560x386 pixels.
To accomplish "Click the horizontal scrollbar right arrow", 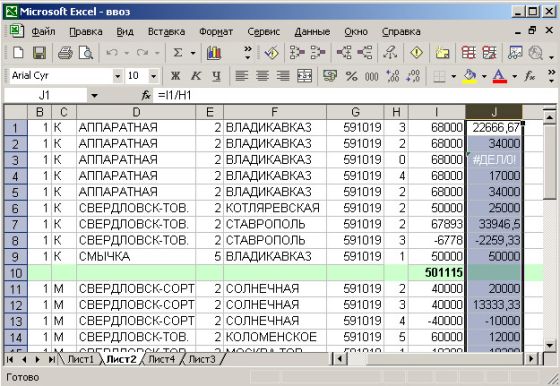I will tap(531, 359).
